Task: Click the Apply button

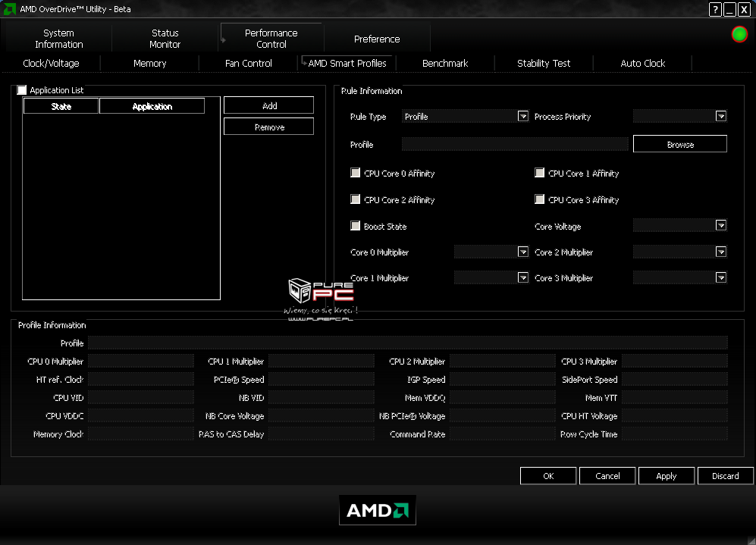Action: (667, 475)
